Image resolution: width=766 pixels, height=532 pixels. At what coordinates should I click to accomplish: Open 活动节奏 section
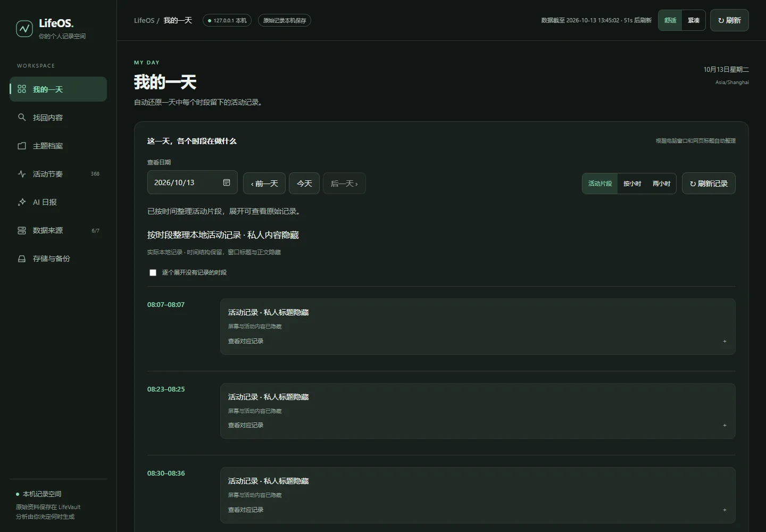click(58, 173)
